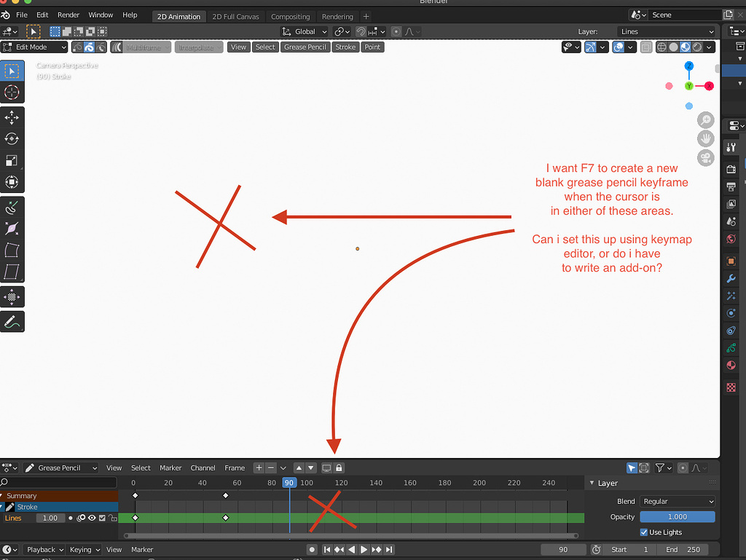Choose the Annotate tool
The height and width of the screenshot is (560, 746).
tap(12, 322)
